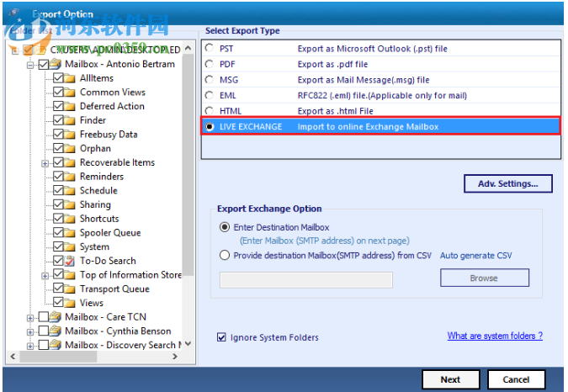Select the PST export type radio button
This screenshot has height=392, width=568.
click(210, 48)
